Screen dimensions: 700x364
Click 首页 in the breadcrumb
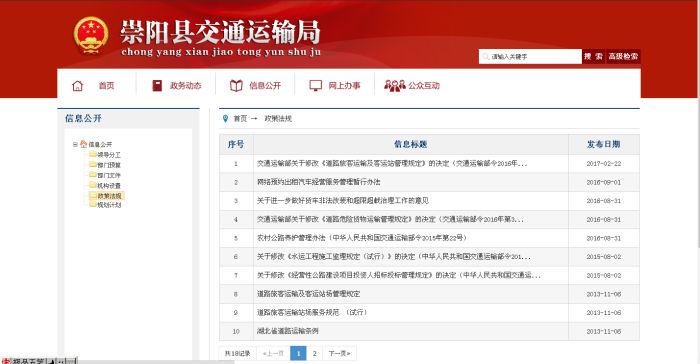tap(240, 118)
